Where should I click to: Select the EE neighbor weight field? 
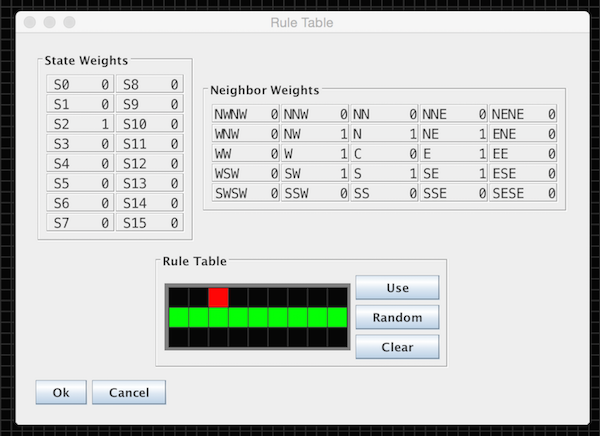[523, 154]
